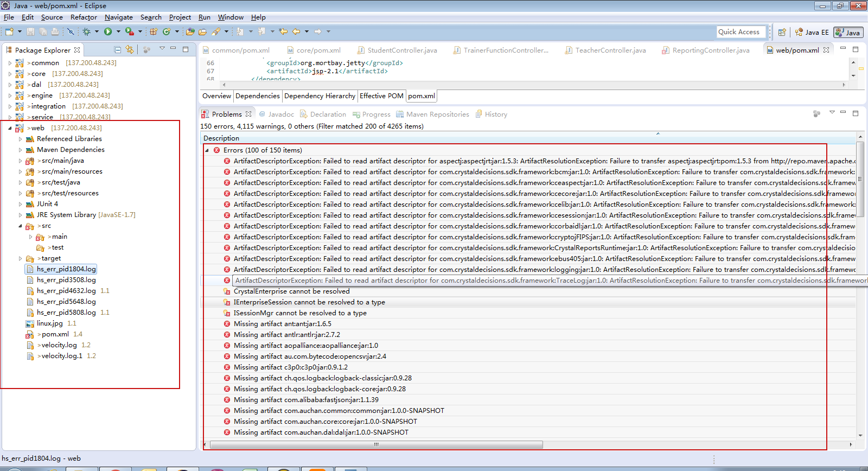The image size is (868, 471).
Task: Select 'Missing artifact ant:ant:jar:1.6.5' error
Action: tap(282, 324)
